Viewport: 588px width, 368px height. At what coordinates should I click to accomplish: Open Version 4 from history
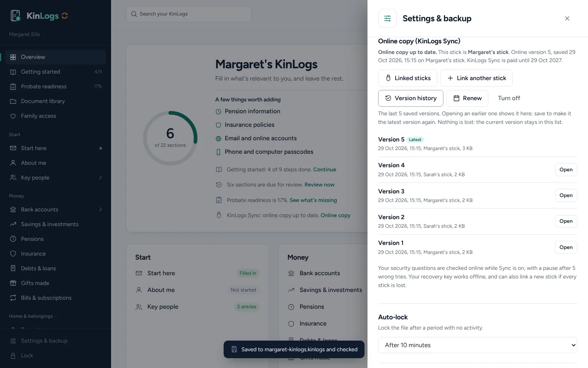point(566,170)
